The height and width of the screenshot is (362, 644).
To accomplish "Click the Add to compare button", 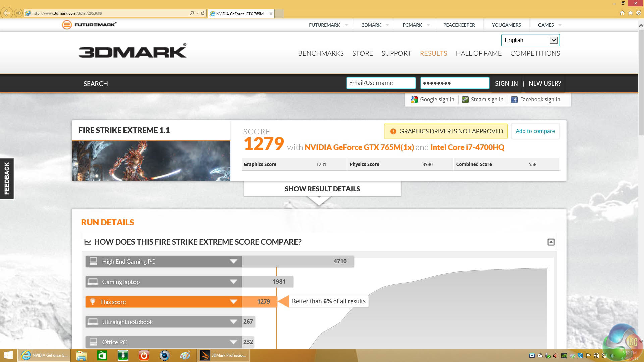I will 535,131.
